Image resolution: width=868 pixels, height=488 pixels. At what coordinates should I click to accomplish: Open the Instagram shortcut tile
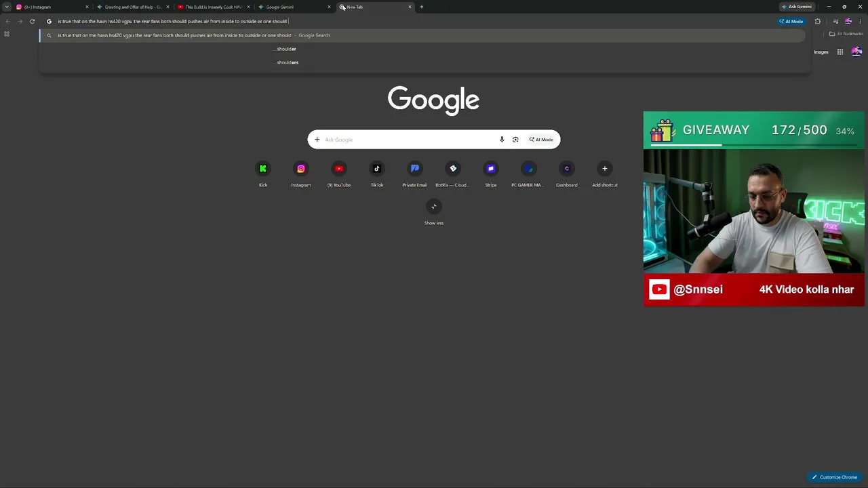tap(301, 174)
